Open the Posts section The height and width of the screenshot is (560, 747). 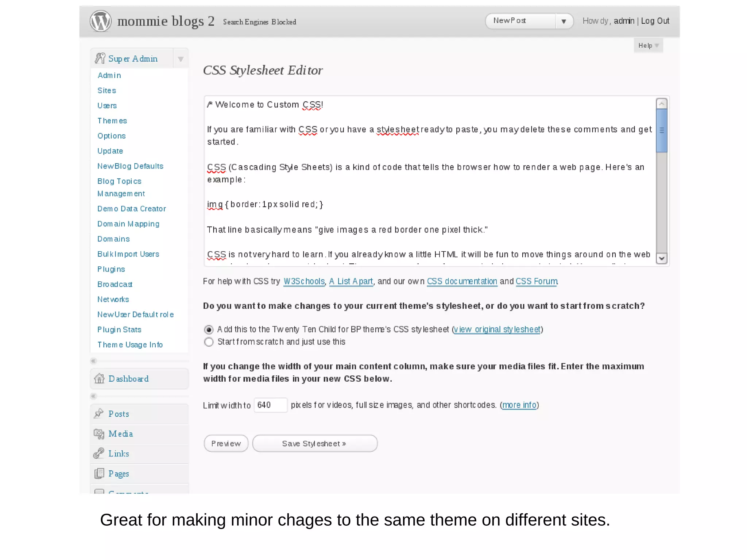139,414
